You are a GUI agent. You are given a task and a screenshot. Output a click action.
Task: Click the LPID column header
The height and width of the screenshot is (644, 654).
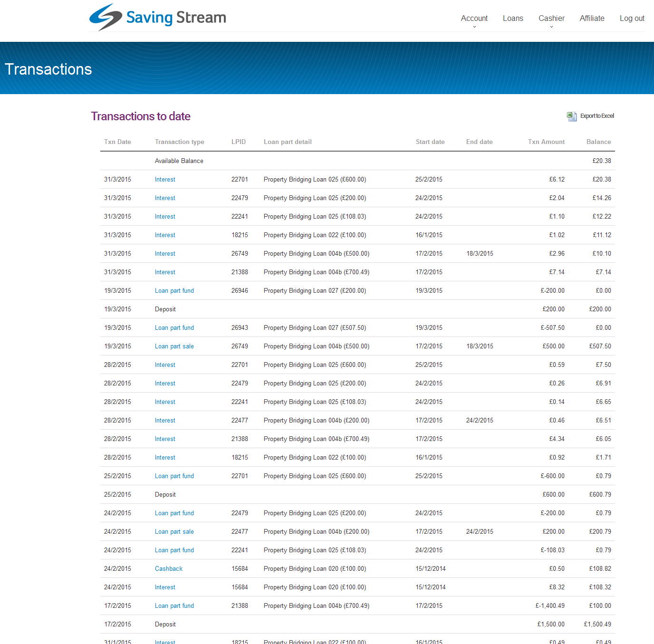click(239, 142)
